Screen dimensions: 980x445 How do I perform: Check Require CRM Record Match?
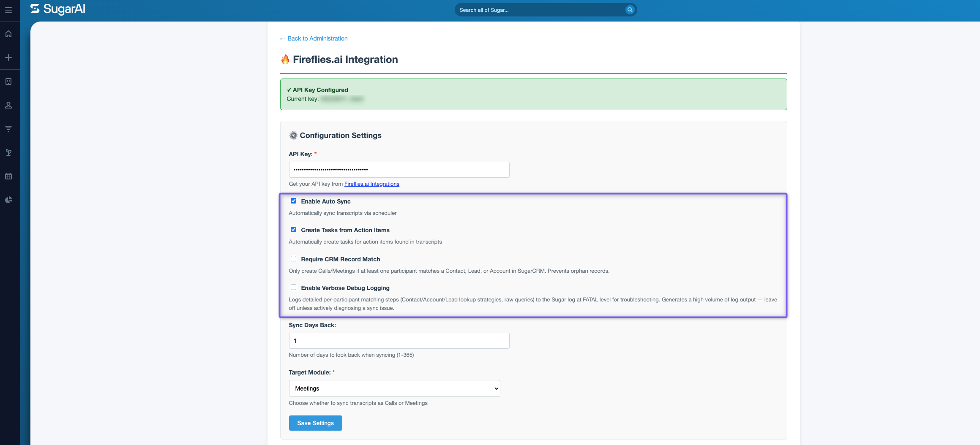click(x=293, y=259)
